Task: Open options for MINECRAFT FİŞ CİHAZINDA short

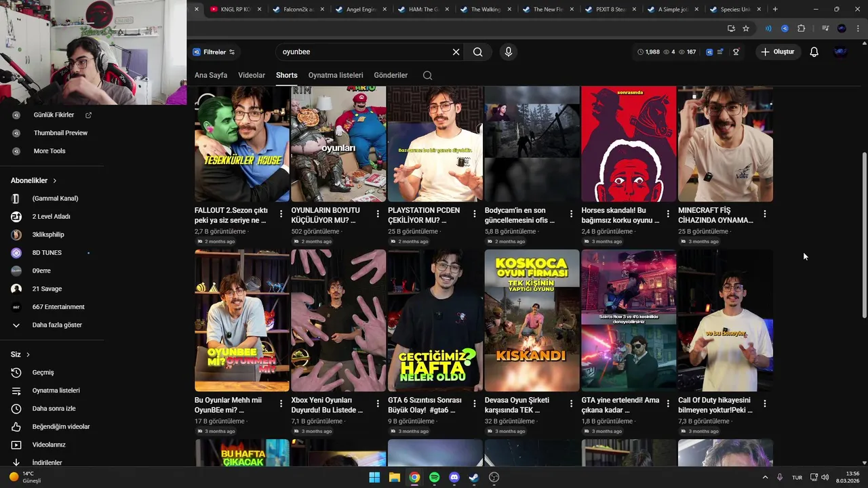Action: pyautogui.click(x=764, y=213)
